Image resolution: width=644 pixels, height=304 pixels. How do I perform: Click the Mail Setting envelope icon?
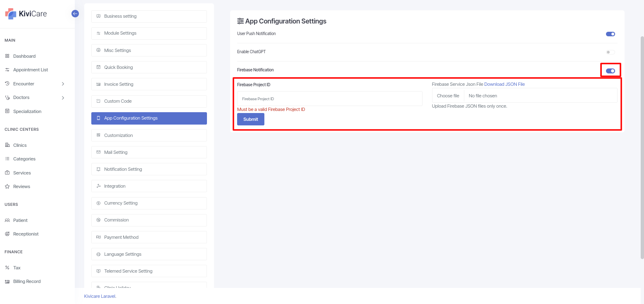point(98,152)
